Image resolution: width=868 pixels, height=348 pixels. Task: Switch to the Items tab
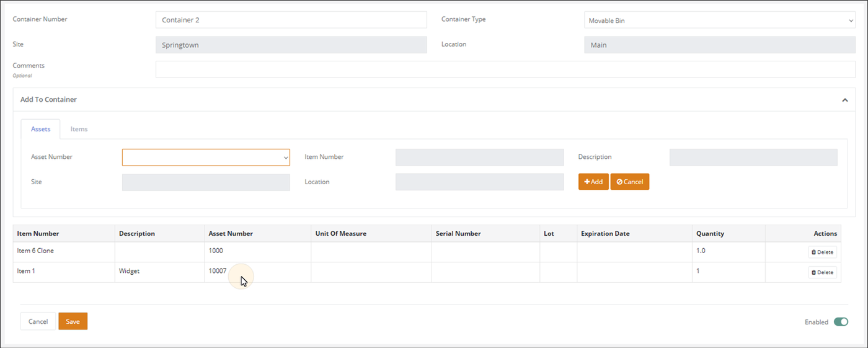tap(79, 129)
